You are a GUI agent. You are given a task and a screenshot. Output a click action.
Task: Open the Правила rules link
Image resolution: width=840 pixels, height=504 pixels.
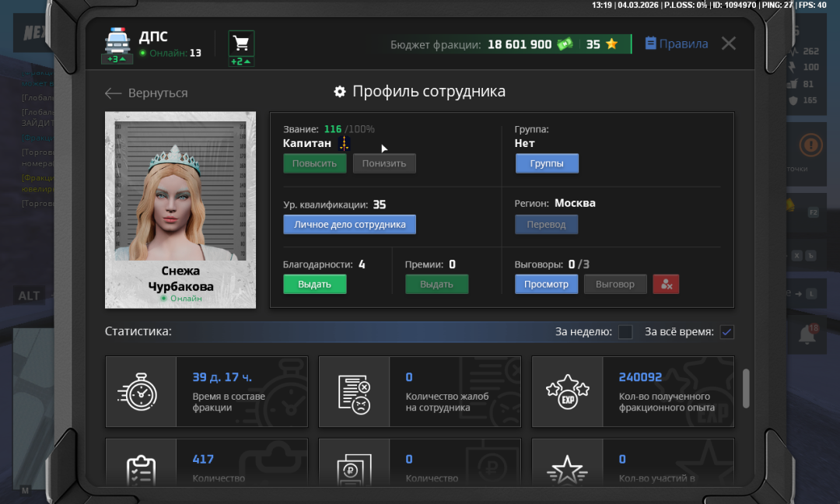(676, 44)
